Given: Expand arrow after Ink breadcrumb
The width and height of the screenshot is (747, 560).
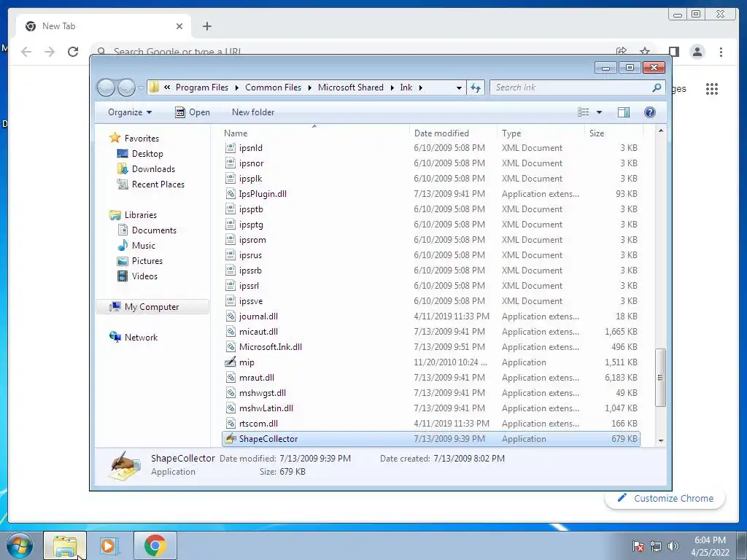Looking at the screenshot, I should [421, 87].
